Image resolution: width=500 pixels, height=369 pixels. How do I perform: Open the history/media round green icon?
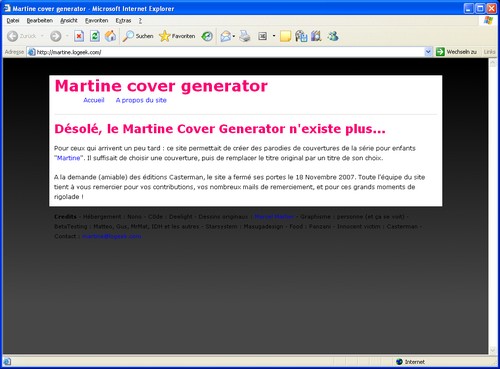(x=207, y=36)
